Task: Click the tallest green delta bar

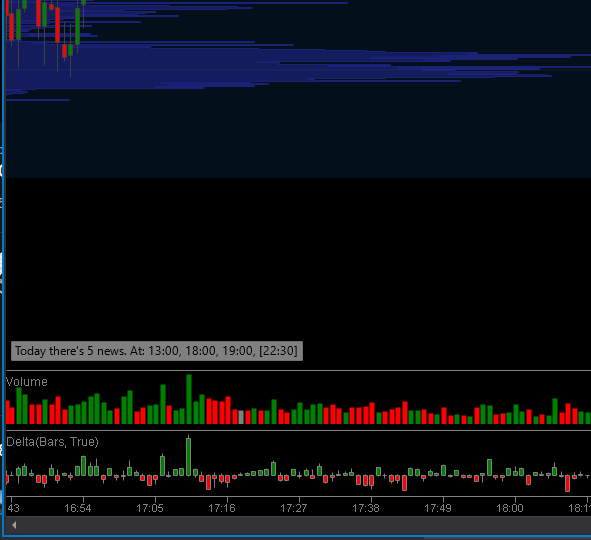Action: coord(188,457)
